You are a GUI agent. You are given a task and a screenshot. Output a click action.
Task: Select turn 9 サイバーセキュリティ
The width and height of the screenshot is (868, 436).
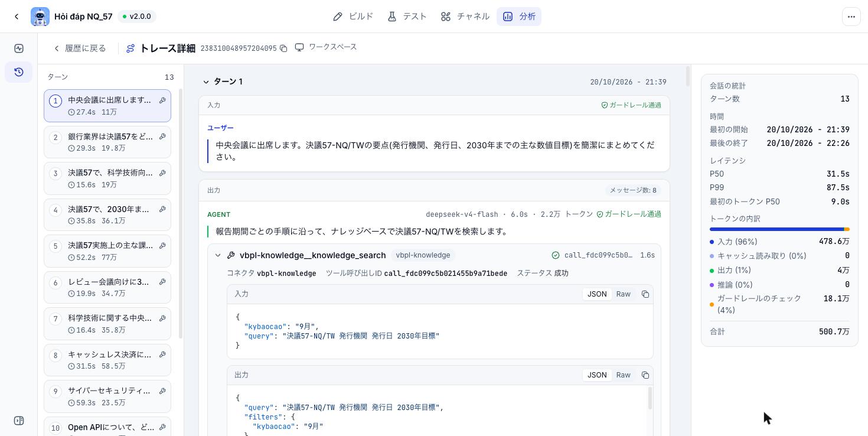coord(107,396)
